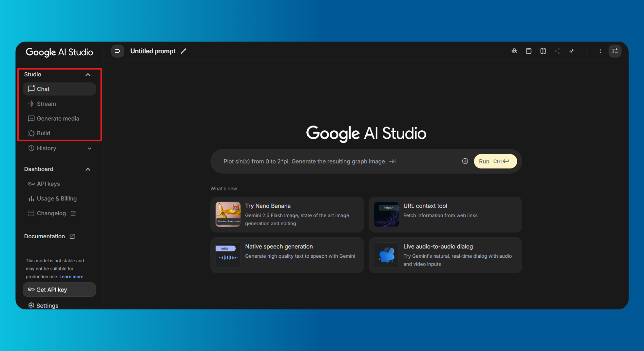Open system instructions clipboard icon
Image resolution: width=644 pixels, height=351 pixels.
click(529, 51)
